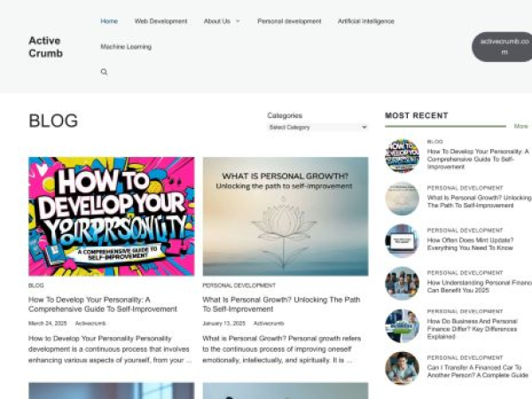Click the Active Crumb site title
This screenshot has width=532, height=399.
coord(46,47)
